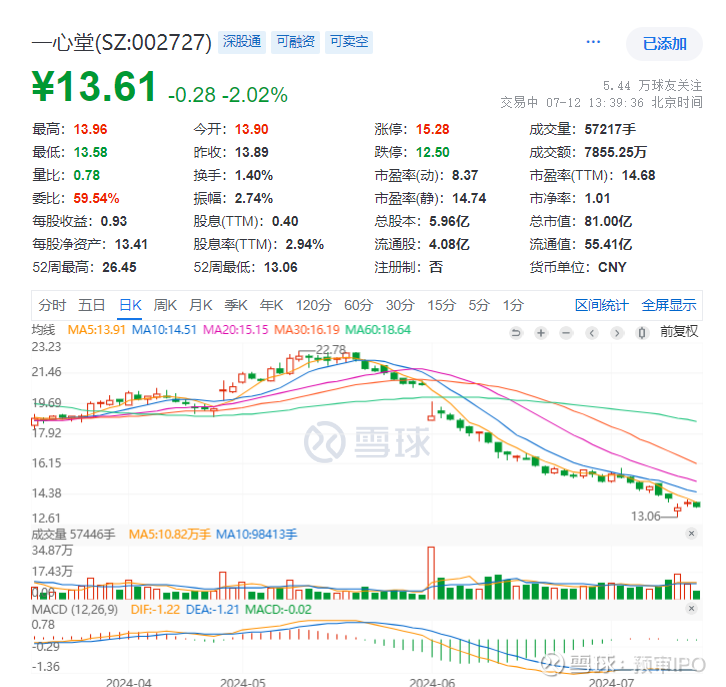This screenshot has height=687, width=726.
Task: Shift chart left with the previous arrow
Action: point(592,333)
